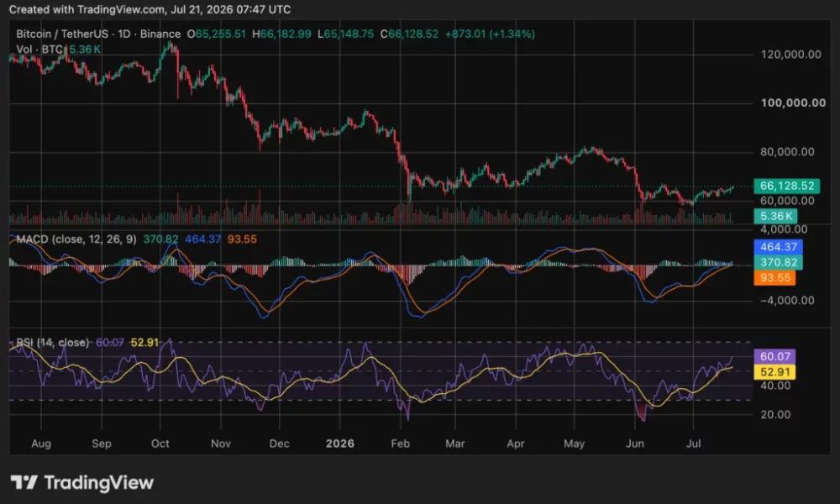Click the May label on time axis
Viewport: 840px width, 504px height.
tap(575, 444)
